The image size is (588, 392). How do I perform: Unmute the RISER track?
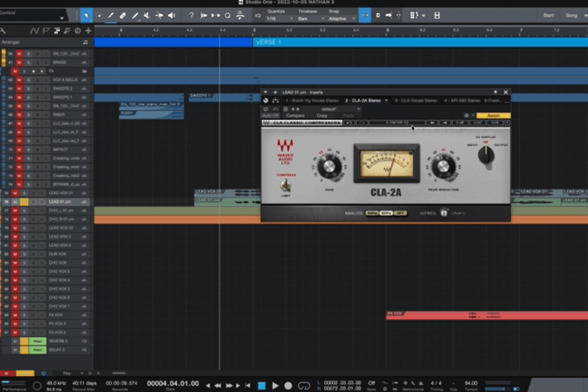(19, 115)
